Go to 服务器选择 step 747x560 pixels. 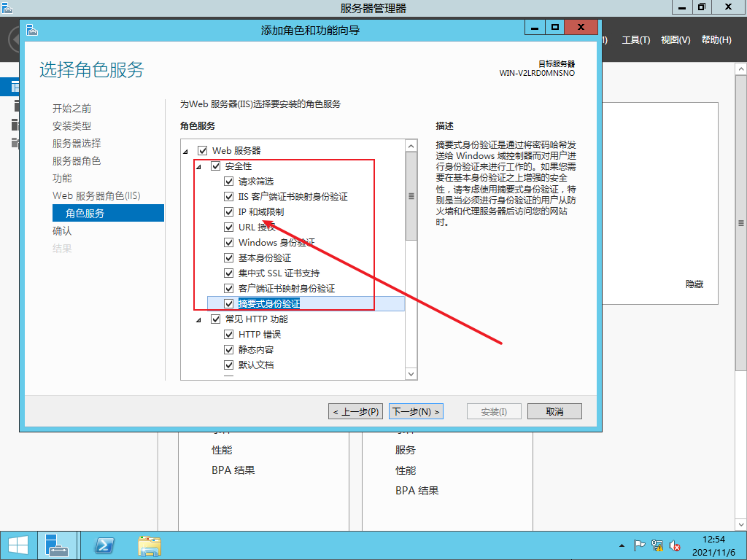(x=77, y=144)
